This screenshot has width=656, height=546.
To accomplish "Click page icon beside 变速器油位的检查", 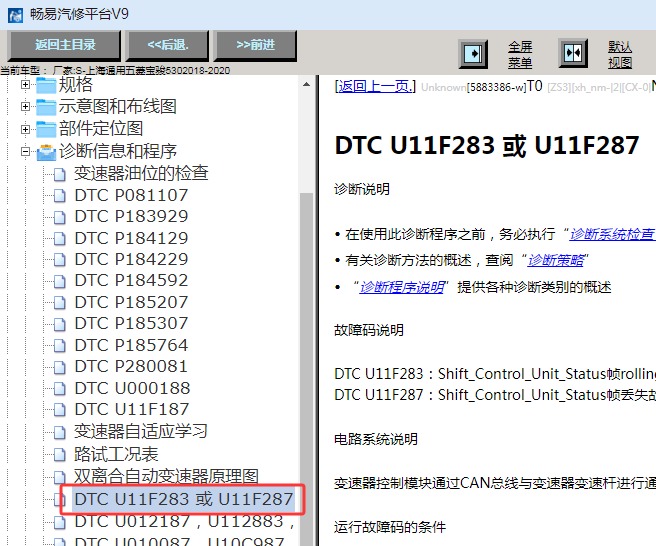I will pyautogui.click(x=59, y=174).
